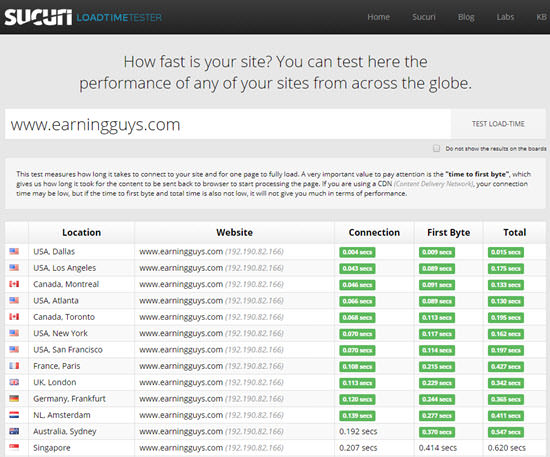Click the US flag beside Los Angeles

coord(14,268)
